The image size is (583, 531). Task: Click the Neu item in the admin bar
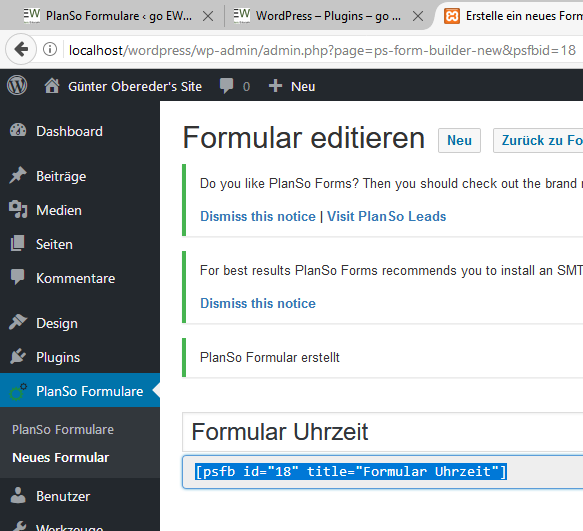(303, 86)
